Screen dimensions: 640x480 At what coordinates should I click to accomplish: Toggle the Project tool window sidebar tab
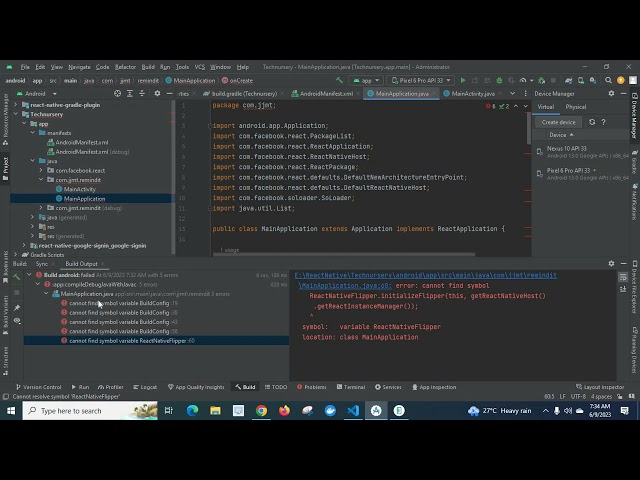pos(5,167)
